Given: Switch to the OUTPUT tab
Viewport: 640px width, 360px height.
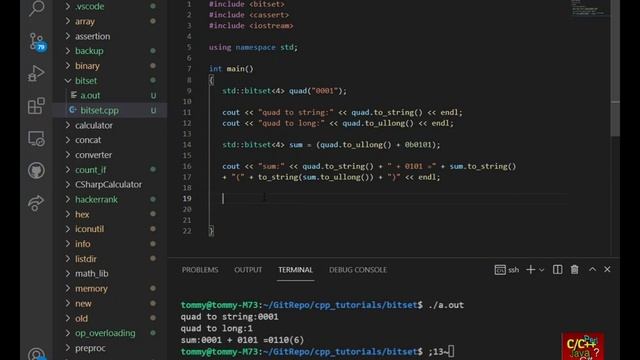Looking at the screenshot, I should coord(248,270).
